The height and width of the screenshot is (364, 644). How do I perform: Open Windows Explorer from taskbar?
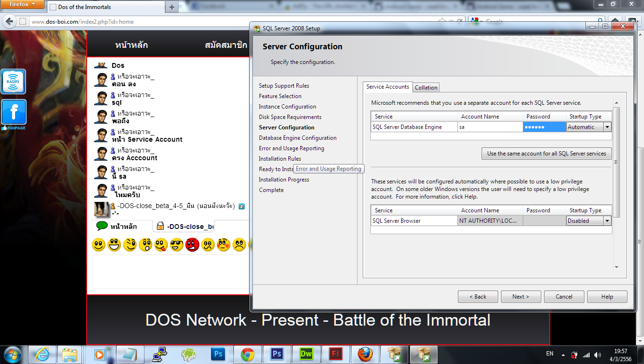[70, 354]
